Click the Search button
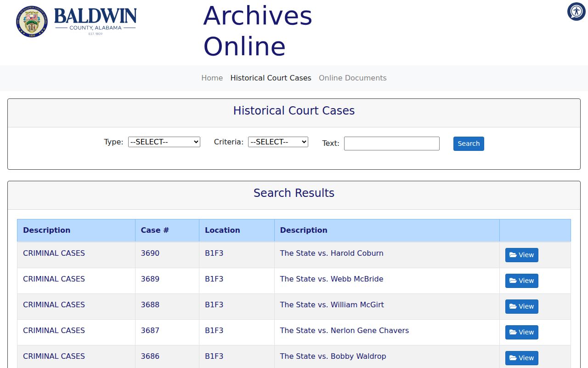 pos(469,144)
